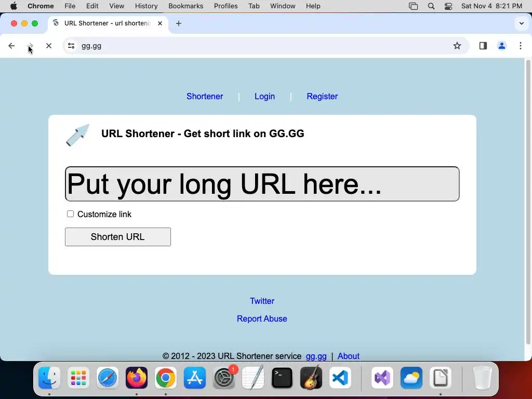Image resolution: width=532 pixels, height=399 pixels.
Task: Open TextEdit from the dock
Action: coord(253,378)
